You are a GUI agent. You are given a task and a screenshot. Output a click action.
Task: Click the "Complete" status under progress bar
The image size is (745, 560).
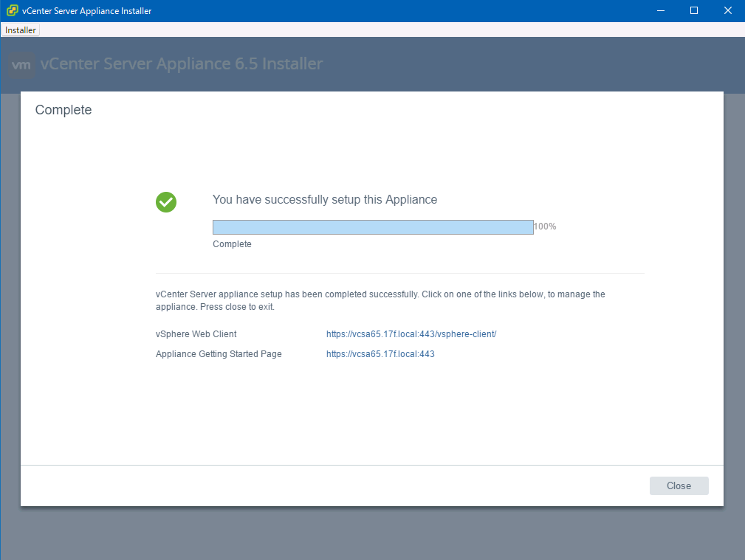[232, 244]
